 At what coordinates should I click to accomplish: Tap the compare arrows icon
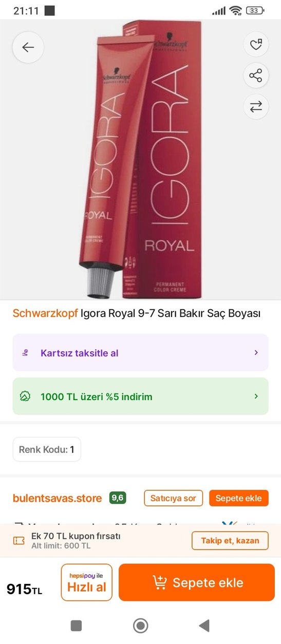tap(256, 107)
